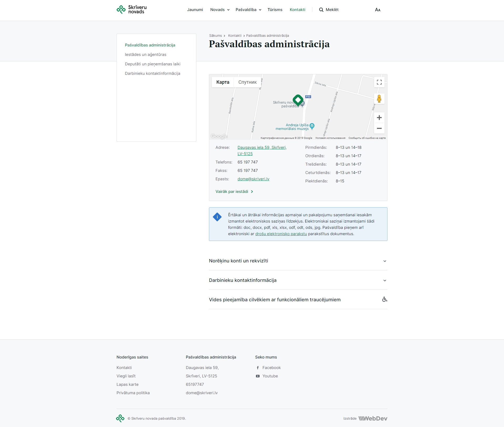Go to Tūrisms menu item
The width and height of the screenshot is (504, 427).
275,10
